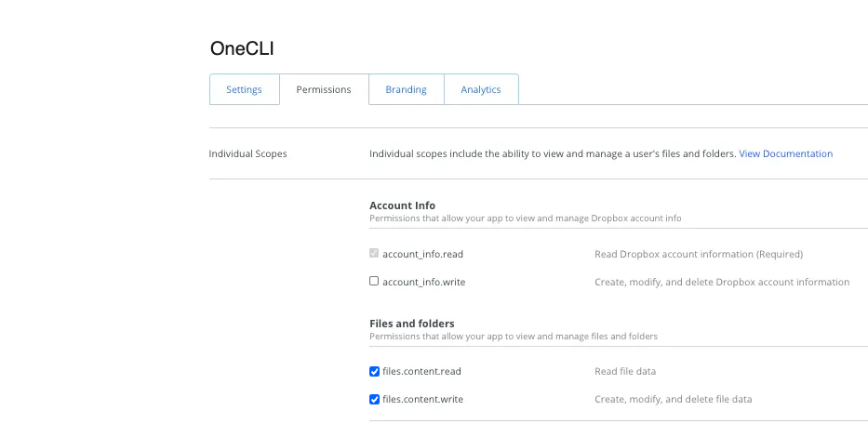Select the Permissions tab
The image size is (868, 437).
tap(324, 89)
